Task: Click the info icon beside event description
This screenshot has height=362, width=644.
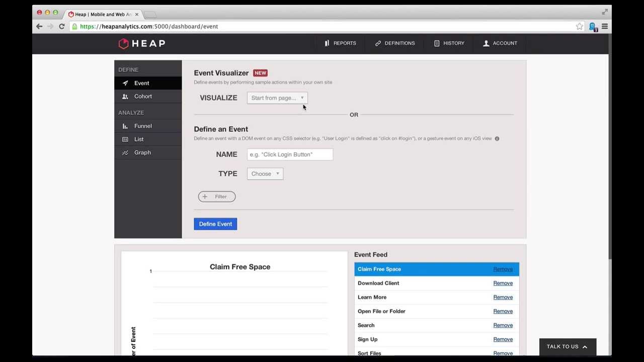Action: pyautogui.click(x=497, y=139)
